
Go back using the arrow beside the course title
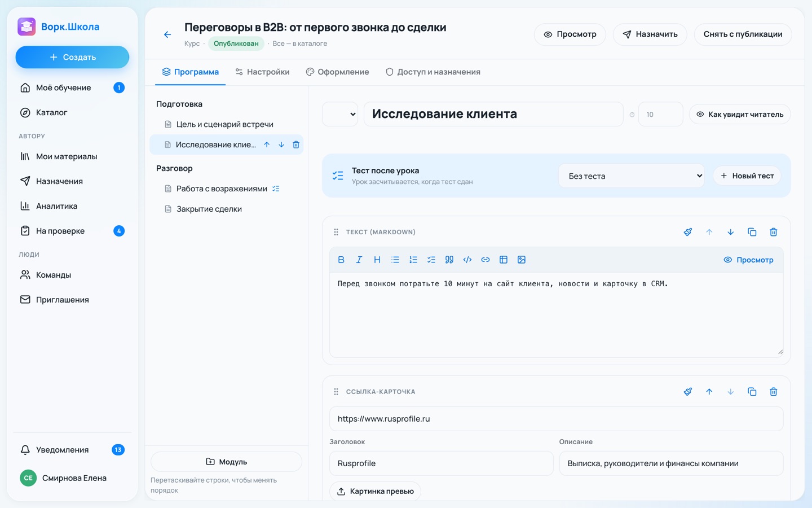pos(167,34)
